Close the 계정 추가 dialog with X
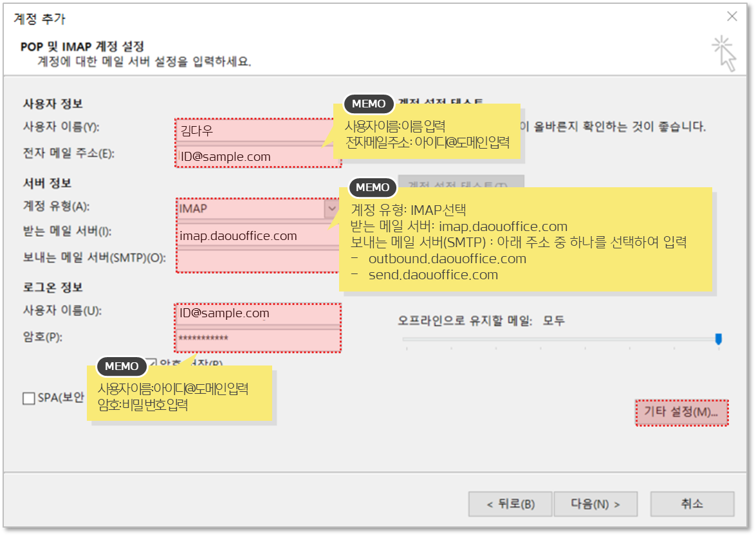Screen dimensions: 756x536 tap(732, 17)
